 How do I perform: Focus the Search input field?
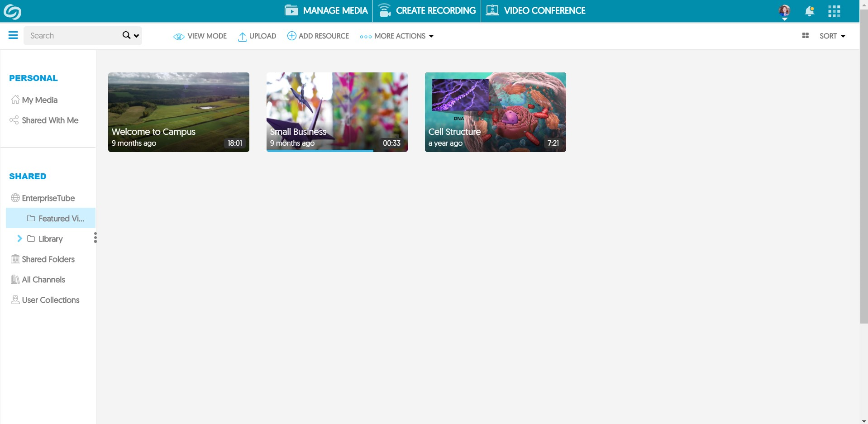pos(72,36)
